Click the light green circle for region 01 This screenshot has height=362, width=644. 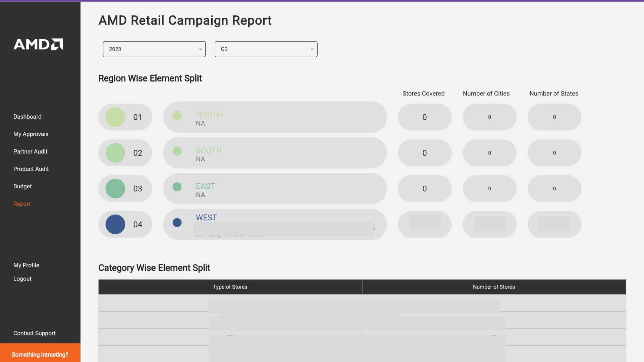[115, 117]
